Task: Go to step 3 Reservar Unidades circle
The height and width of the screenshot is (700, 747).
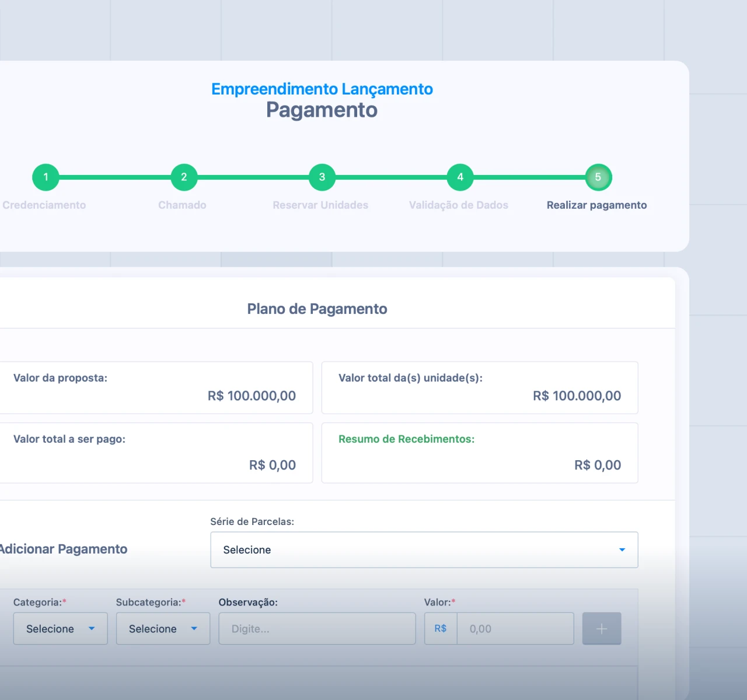Action: tap(322, 177)
